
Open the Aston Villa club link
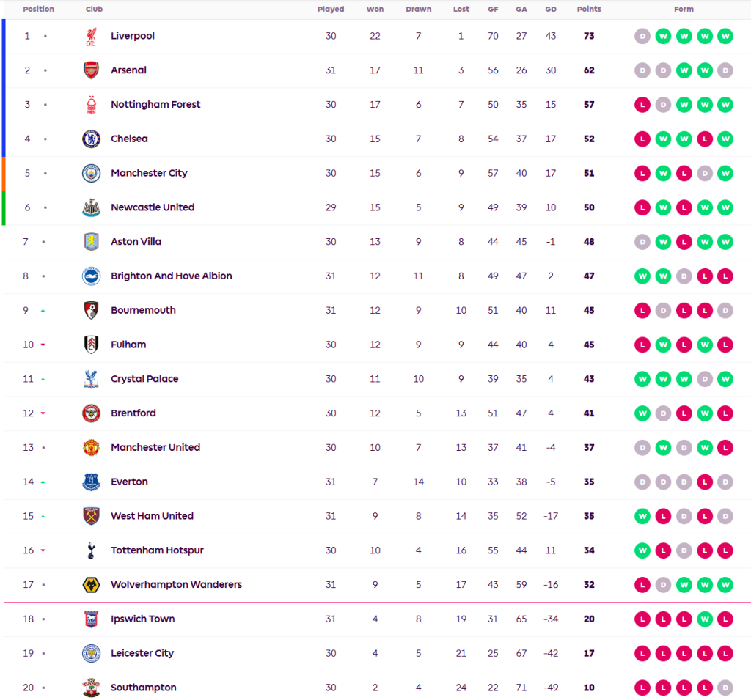pyautogui.click(x=136, y=242)
